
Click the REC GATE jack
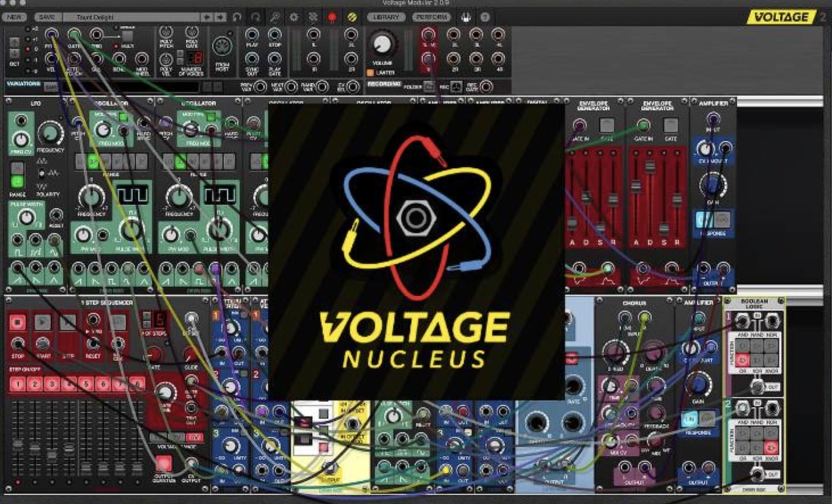coord(486,86)
